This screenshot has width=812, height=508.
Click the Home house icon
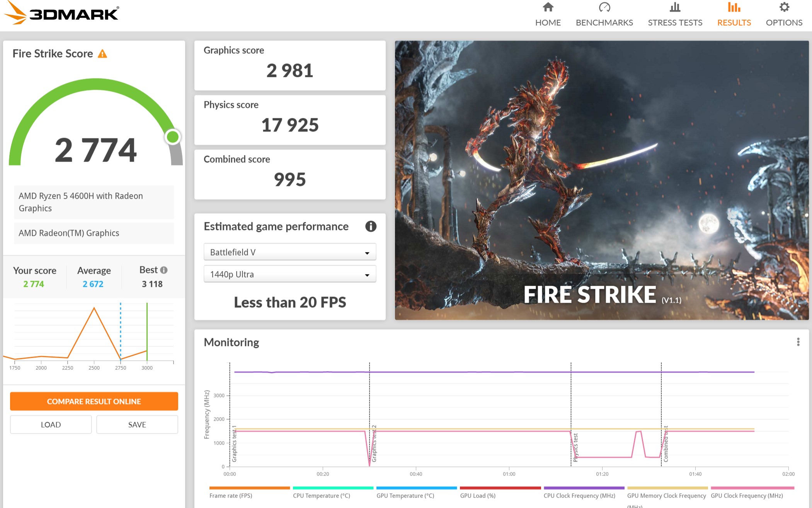click(548, 7)
